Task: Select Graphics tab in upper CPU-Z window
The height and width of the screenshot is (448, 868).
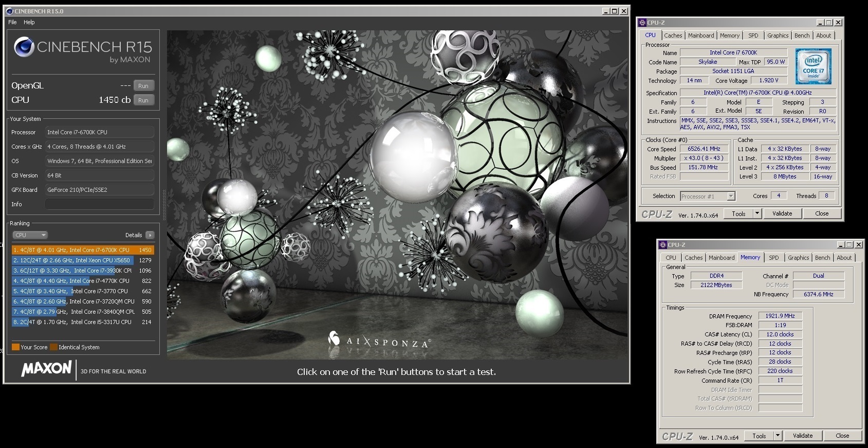Action: [x=778, y=35]
